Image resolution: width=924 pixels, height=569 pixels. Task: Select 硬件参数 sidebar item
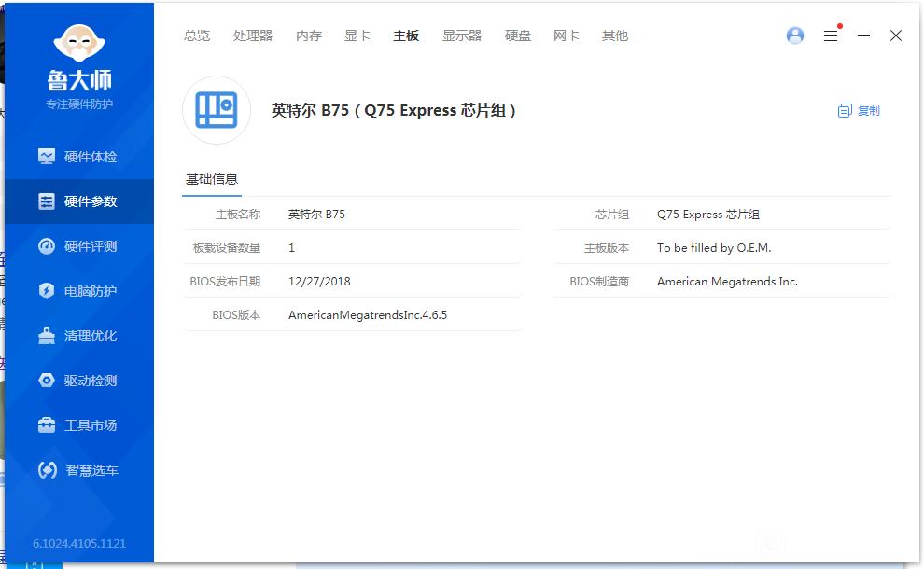pos(79,201)
